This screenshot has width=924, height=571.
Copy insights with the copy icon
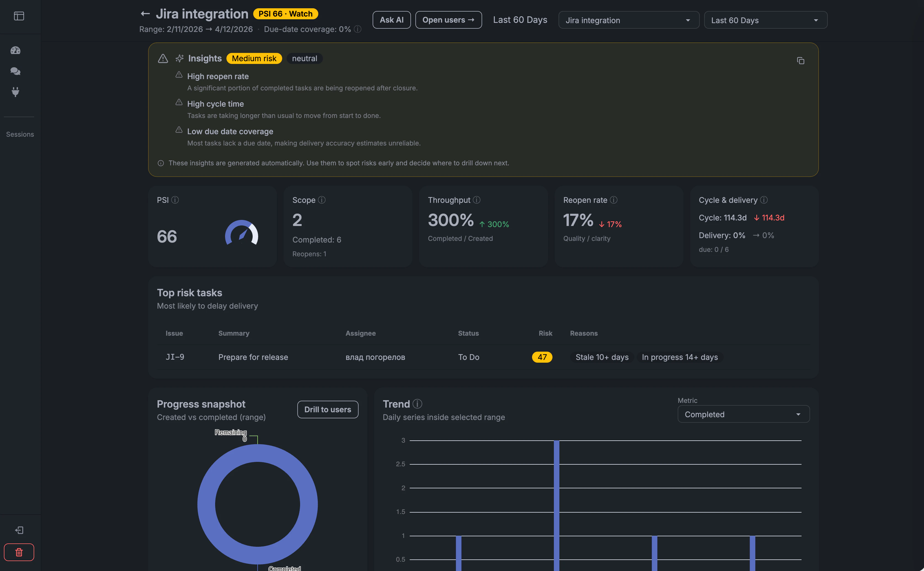(801, 60)
